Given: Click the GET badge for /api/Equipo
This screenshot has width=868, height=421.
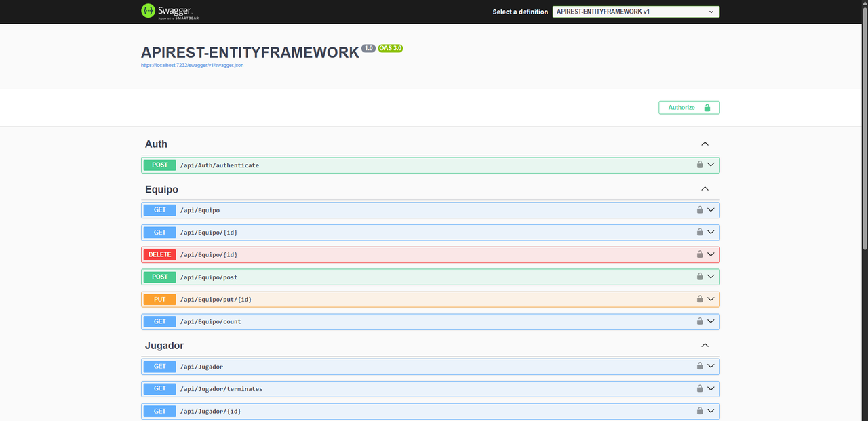Looking at the screenshot, I should click(160, 210).
